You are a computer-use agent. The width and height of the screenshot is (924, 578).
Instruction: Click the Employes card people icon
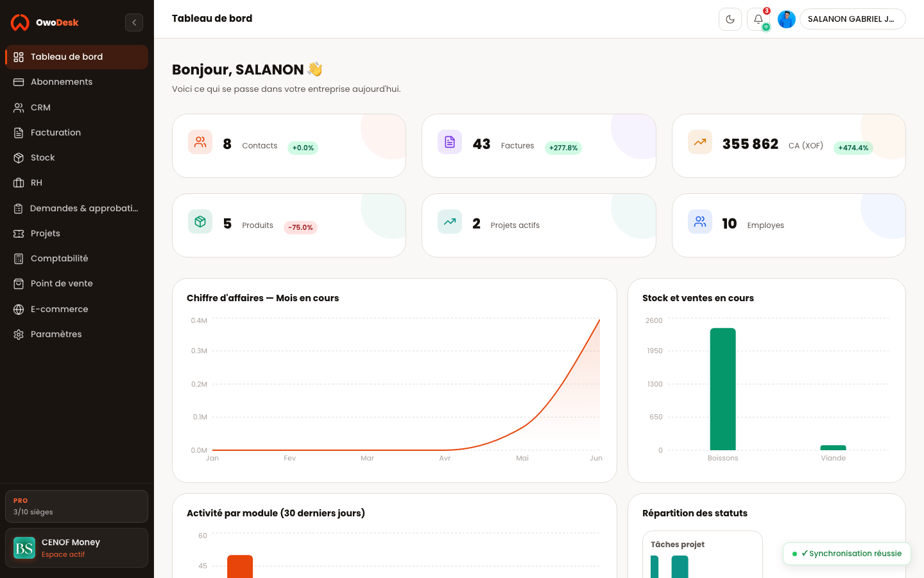(x=700, y=222)
